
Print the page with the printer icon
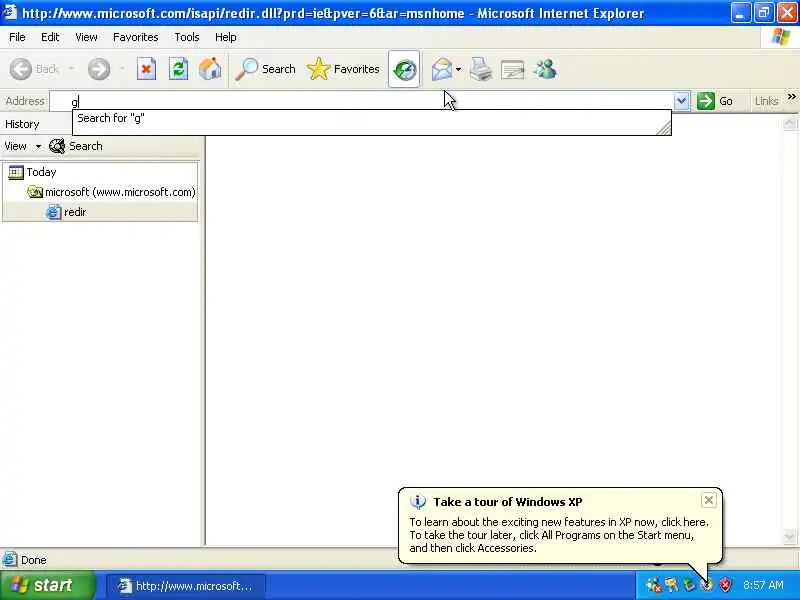pos(481,69)
